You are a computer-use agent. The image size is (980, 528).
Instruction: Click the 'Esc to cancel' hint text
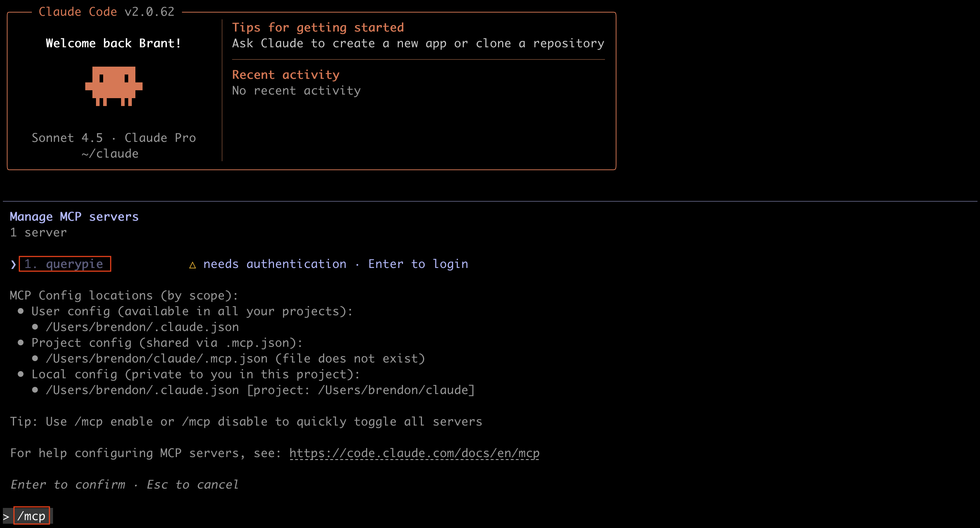pos(192,485)
